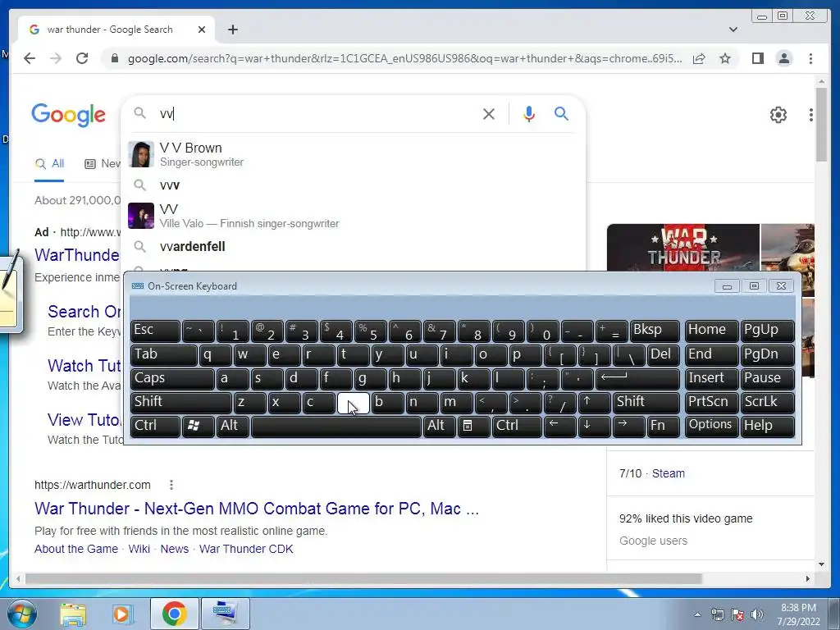Open On-Screen Keyboard Options
The width and height of the screenshot is (840, 630).
tap(711, 427)
